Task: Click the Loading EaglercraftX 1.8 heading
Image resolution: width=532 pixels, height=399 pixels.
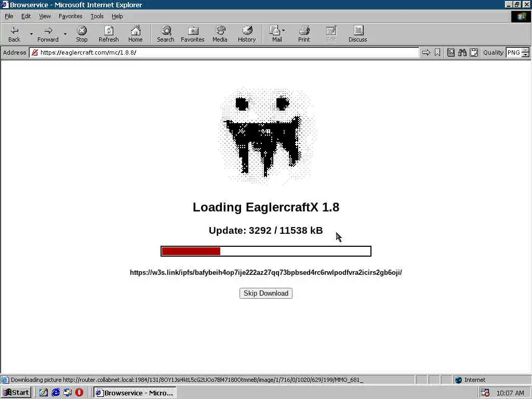Action: coord(266,207)
